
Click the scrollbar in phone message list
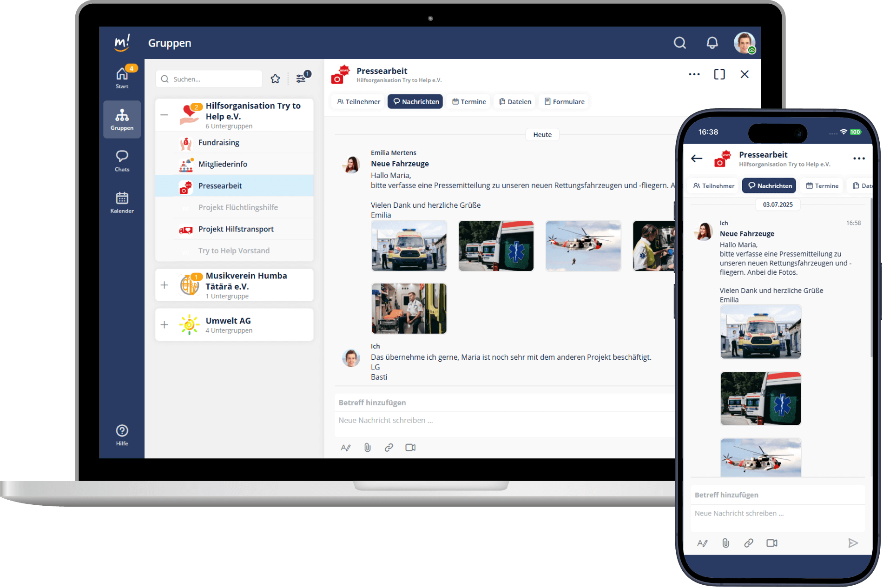(x=871, y=278)
